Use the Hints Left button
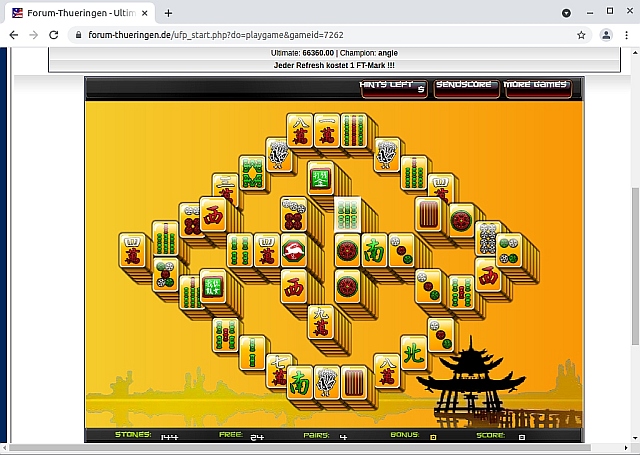The width and height of the screenshot is (640, 455). pos(394,88)
